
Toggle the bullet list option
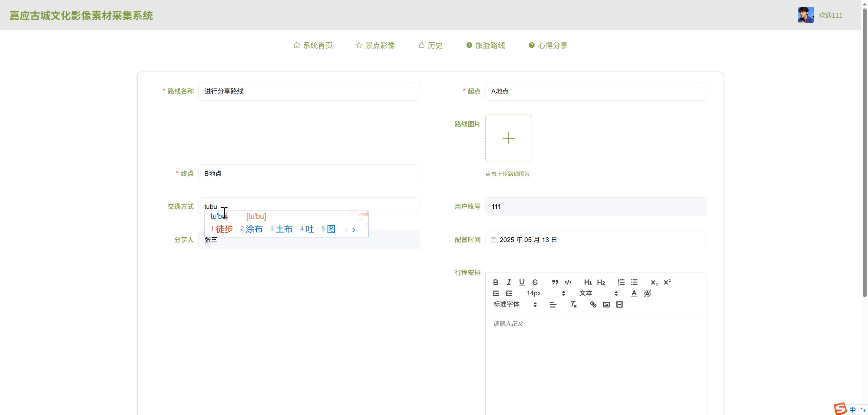coord(634,282)
